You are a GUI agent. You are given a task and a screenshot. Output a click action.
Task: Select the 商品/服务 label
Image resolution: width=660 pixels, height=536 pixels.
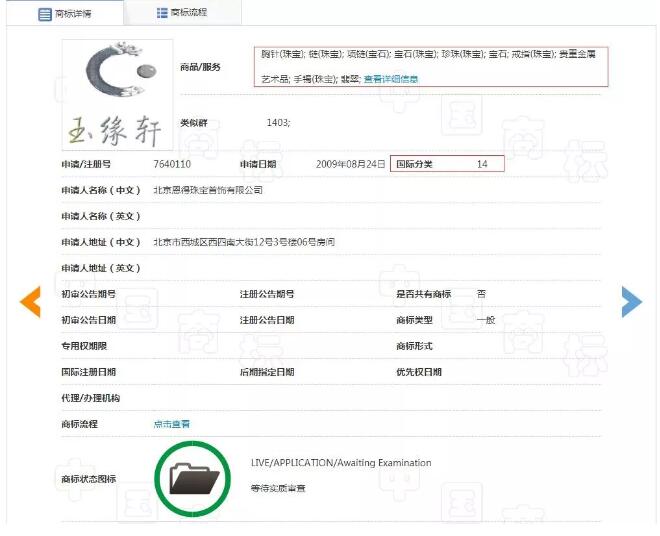(200, 67)
